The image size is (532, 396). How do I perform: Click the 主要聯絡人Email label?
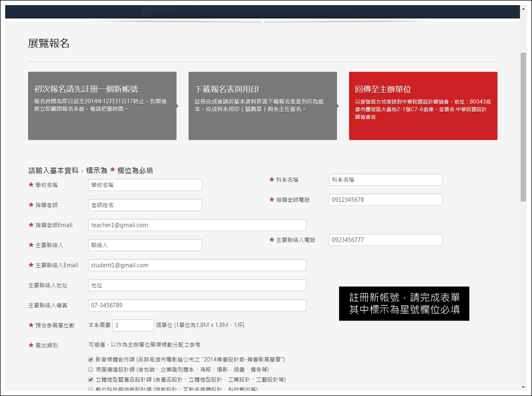pos(57,265)
